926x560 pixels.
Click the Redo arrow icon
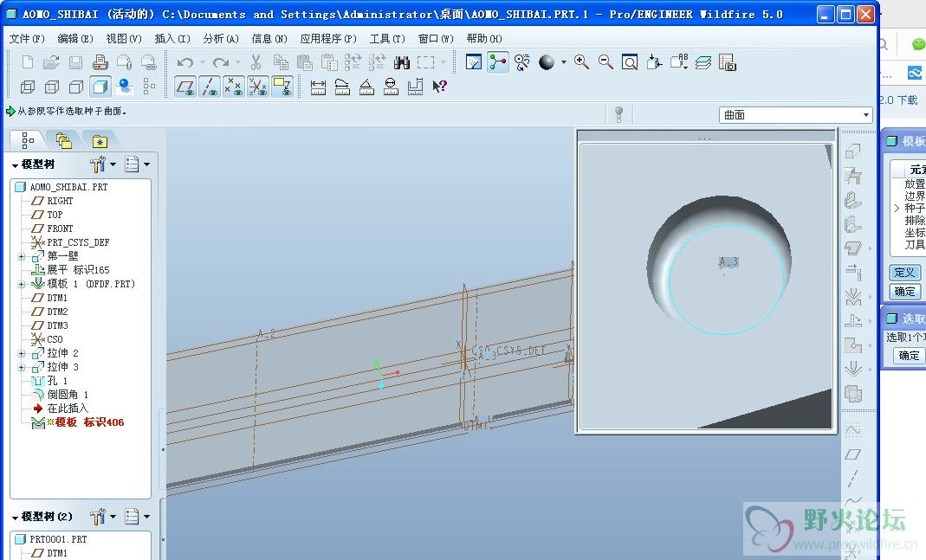pyautogui.click(x=221, y=62)
